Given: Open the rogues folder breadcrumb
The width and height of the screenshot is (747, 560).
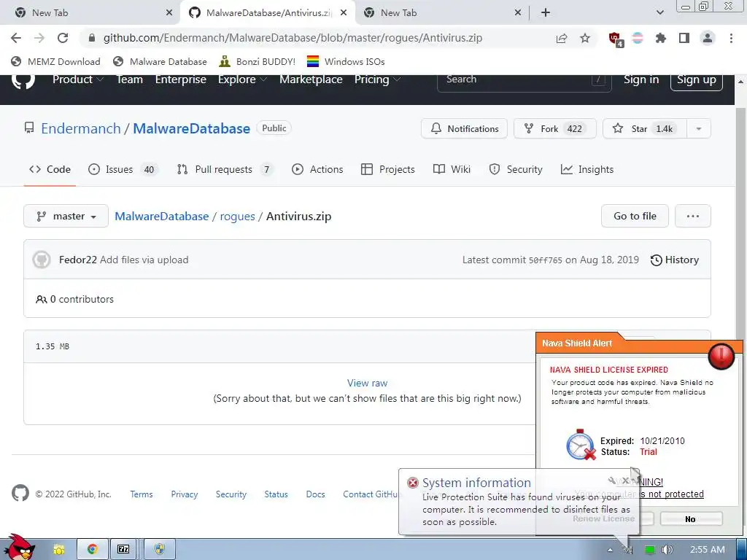Looking at the screenshot, I should point(237,216).
